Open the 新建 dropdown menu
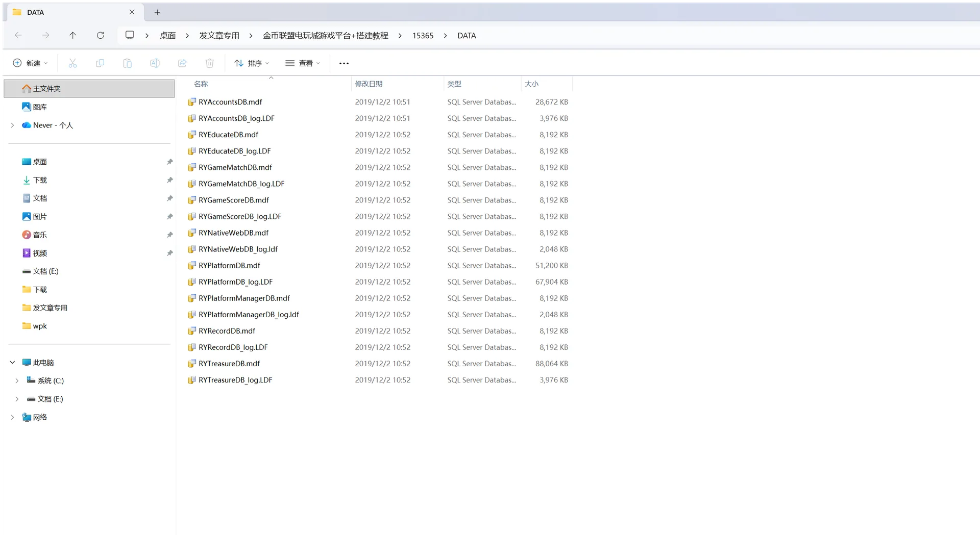This screenshot has height=535, width=980. pyautogui.click(x=31, y=63)
